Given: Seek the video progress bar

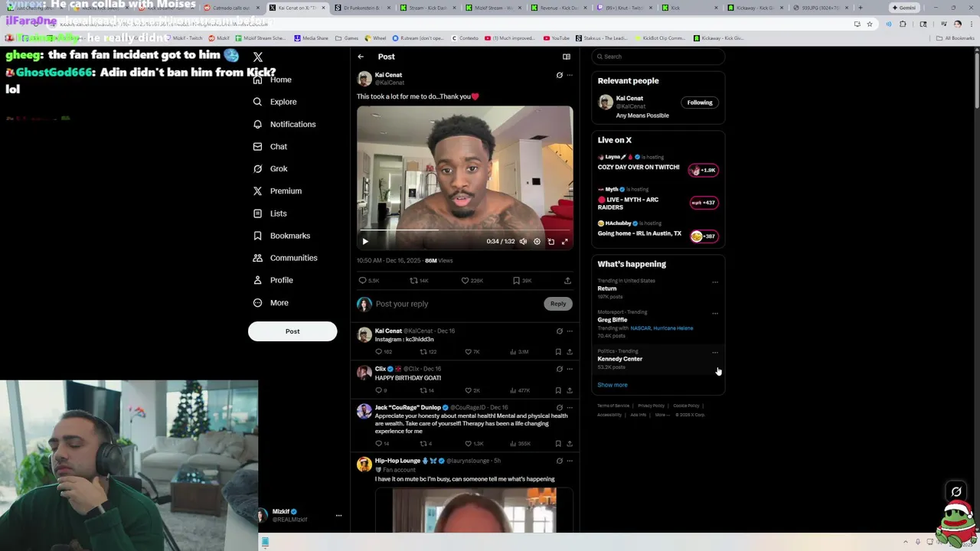Looking at the screenshot, I should (465, 230).
